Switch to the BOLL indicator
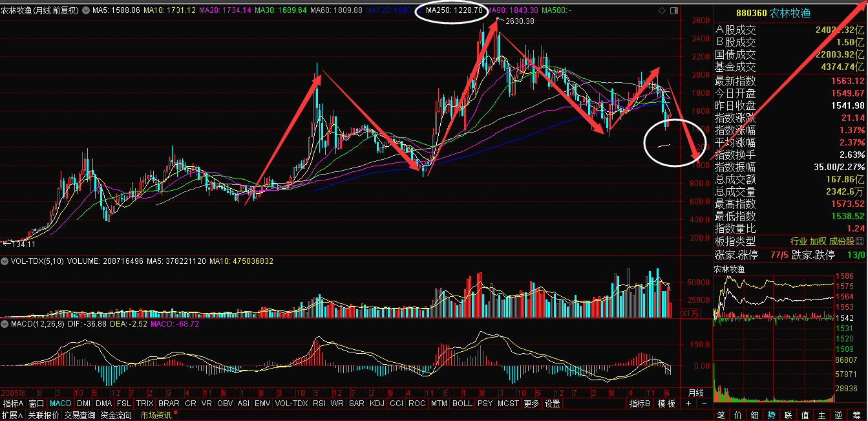 click(462, 404)
